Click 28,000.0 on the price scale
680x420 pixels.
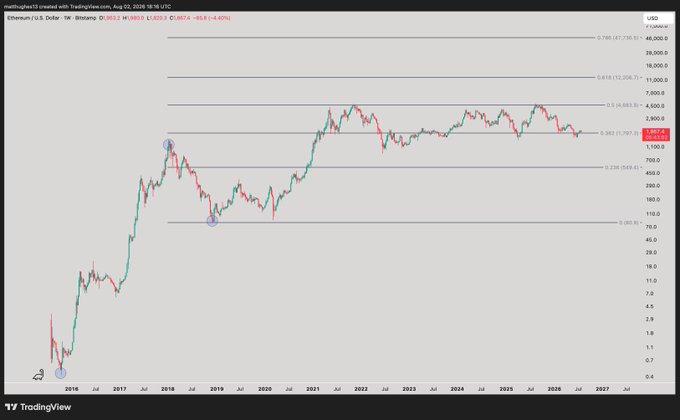[657, 53]
